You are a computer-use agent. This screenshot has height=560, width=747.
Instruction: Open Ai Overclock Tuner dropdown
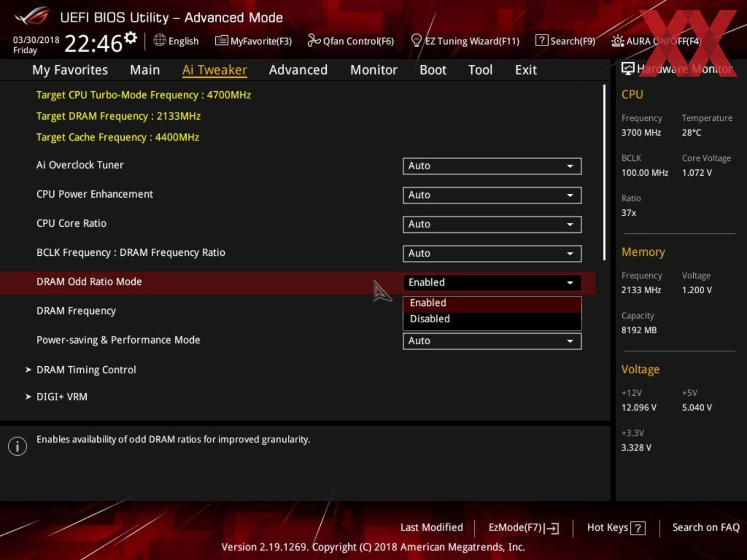click(x=492, y=166)
